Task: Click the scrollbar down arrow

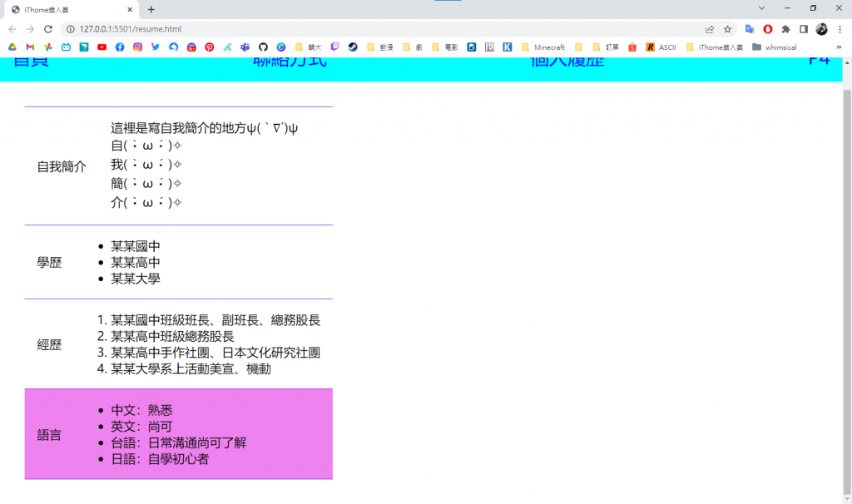Action: [847, 499]
